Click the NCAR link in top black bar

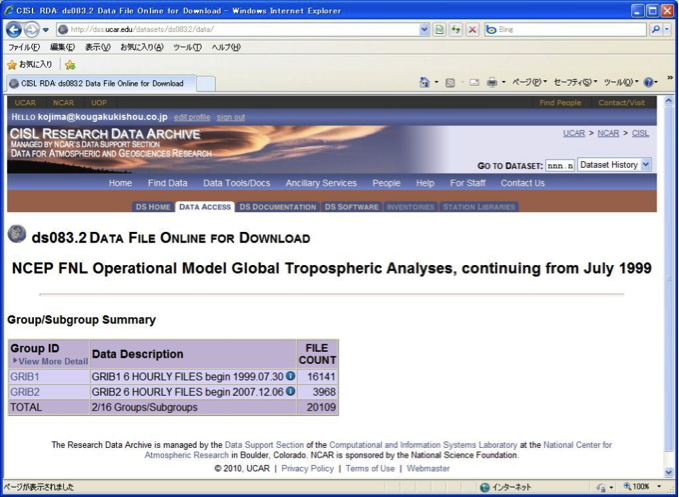click(x=63, y=103)
